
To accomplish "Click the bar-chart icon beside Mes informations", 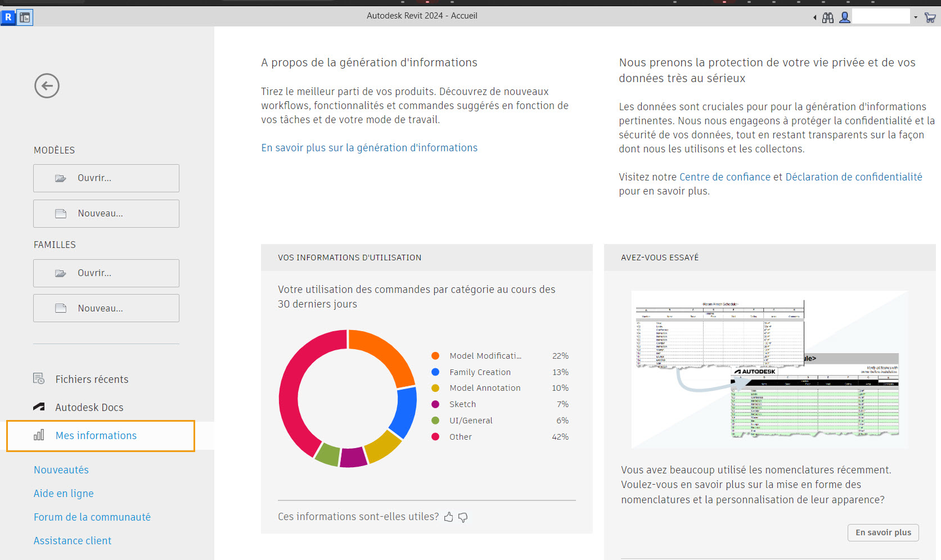I will coord(38,435).
